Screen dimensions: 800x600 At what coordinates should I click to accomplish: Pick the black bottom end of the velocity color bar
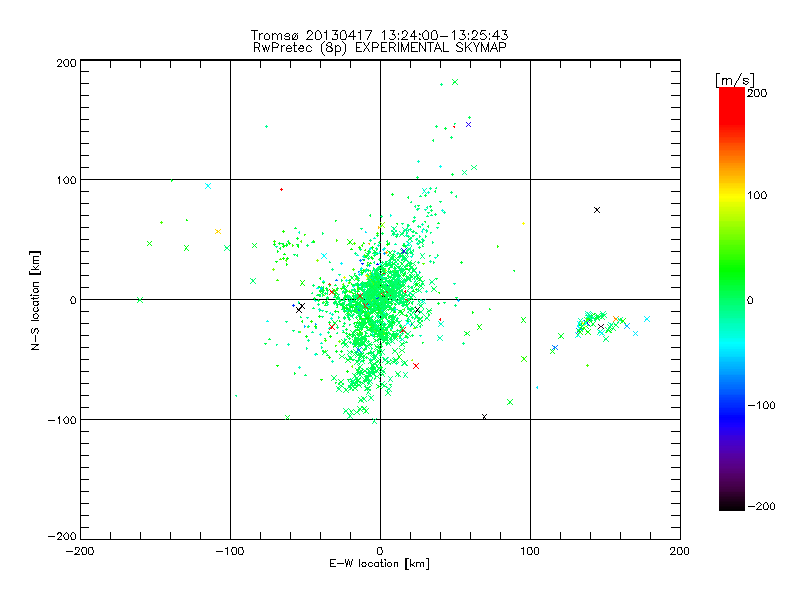point(732,505)
